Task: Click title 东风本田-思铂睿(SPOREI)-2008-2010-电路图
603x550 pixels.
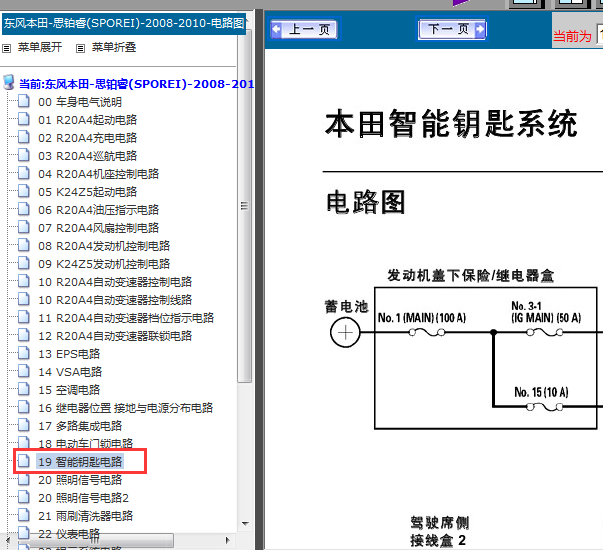Action: click(124, 23)
